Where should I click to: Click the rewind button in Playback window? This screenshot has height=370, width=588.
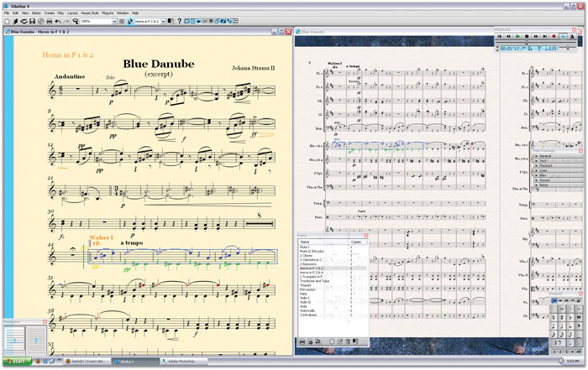pyautogui.click(x=508, y=36)
